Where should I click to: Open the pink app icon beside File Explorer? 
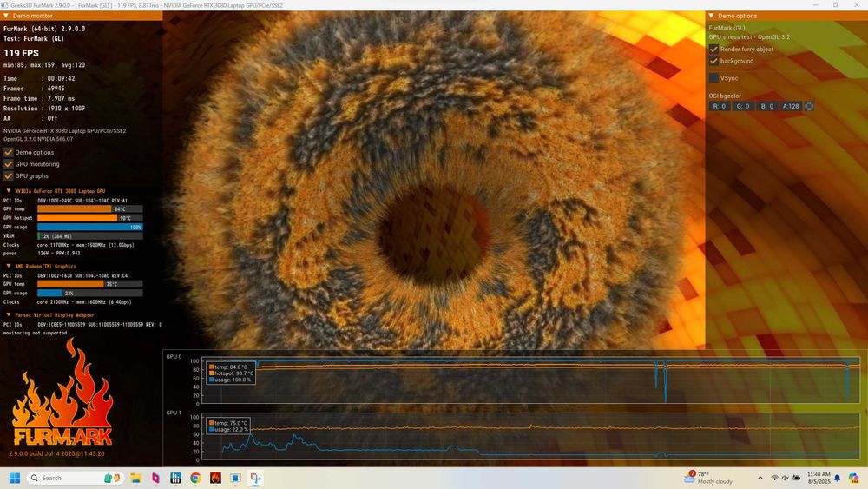[x=155, y=478]
